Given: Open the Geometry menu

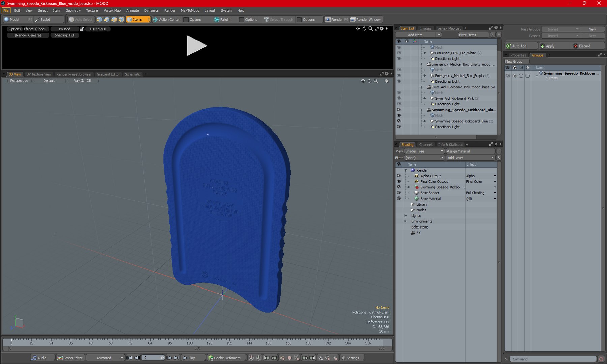Looking at the screenshot, I should click(73, 10).
